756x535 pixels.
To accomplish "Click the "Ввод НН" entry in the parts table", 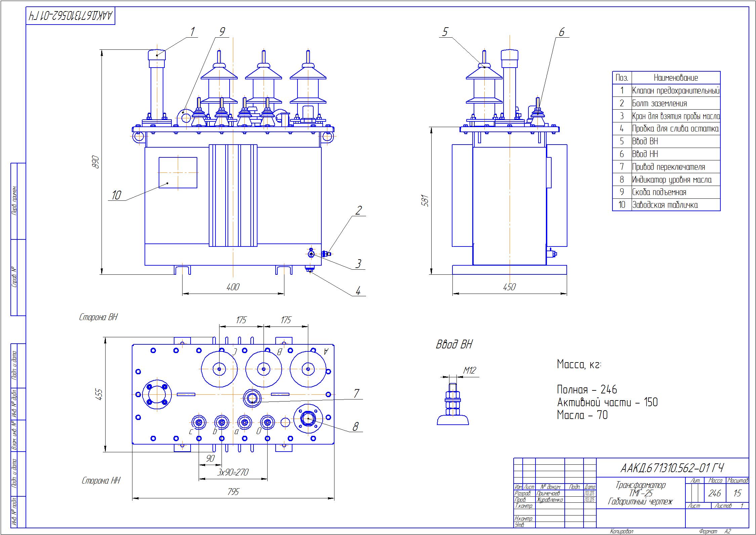I will [666, 154].
